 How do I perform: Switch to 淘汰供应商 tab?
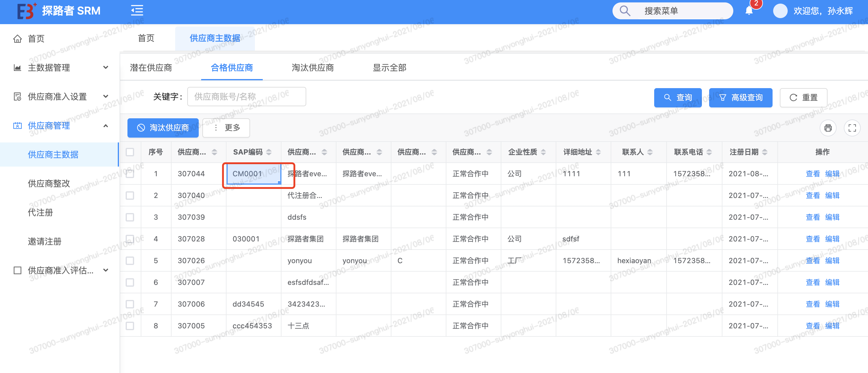312,68
